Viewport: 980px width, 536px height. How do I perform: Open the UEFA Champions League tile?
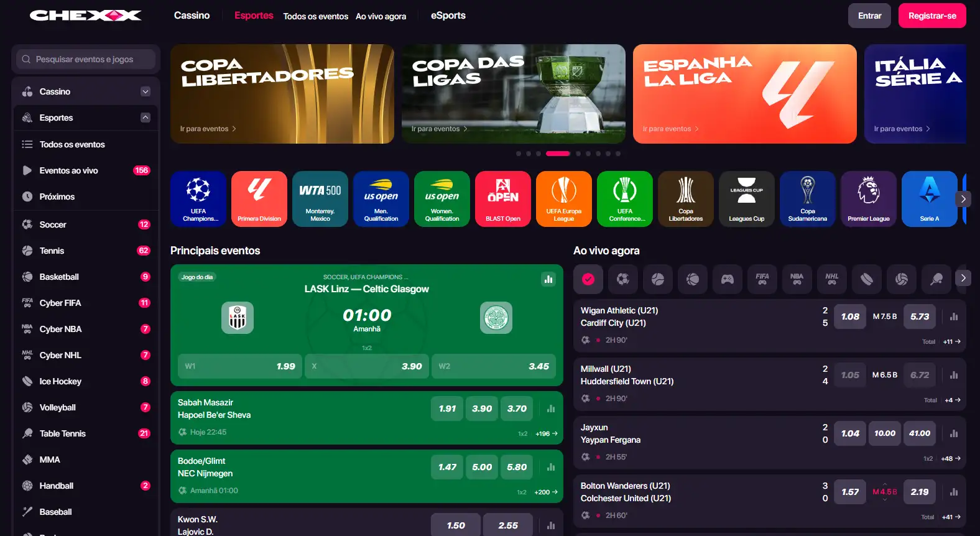click(198, 199)
